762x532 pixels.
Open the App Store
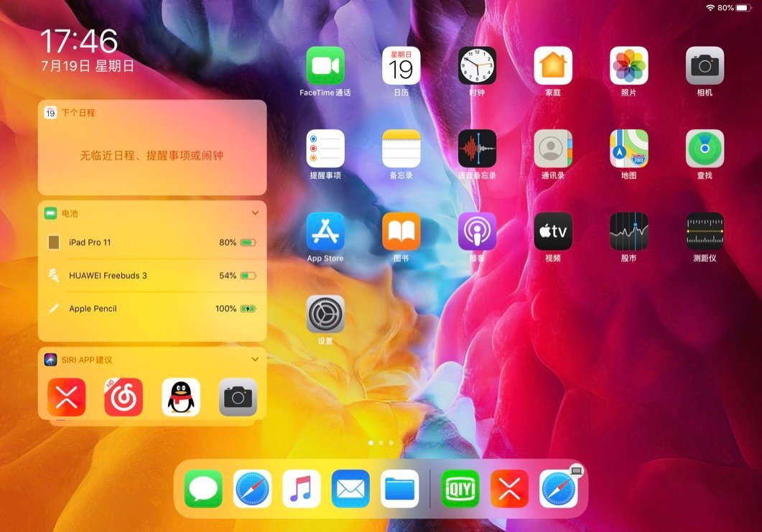click(325, 231)
